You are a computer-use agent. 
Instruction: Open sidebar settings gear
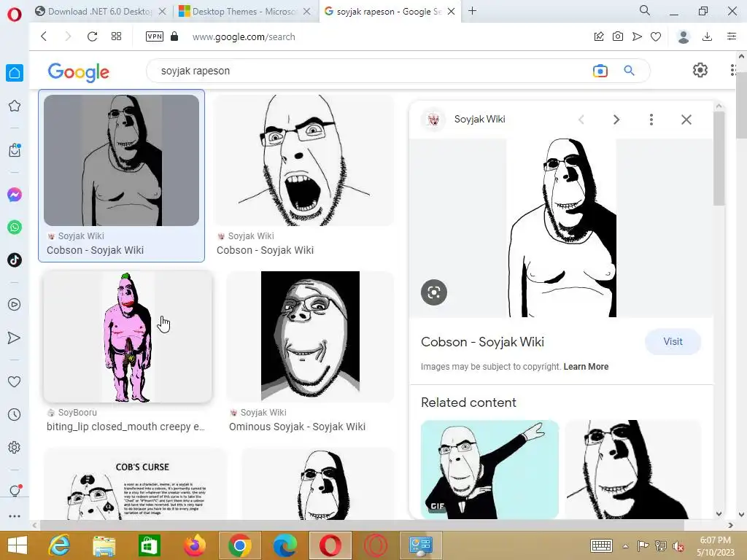tap(15, 448)
